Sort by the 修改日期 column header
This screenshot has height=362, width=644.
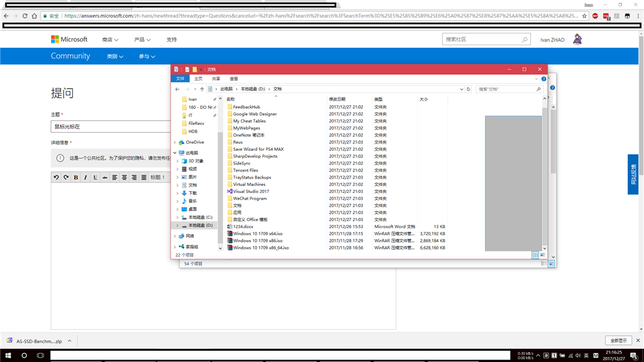point(337,99)
